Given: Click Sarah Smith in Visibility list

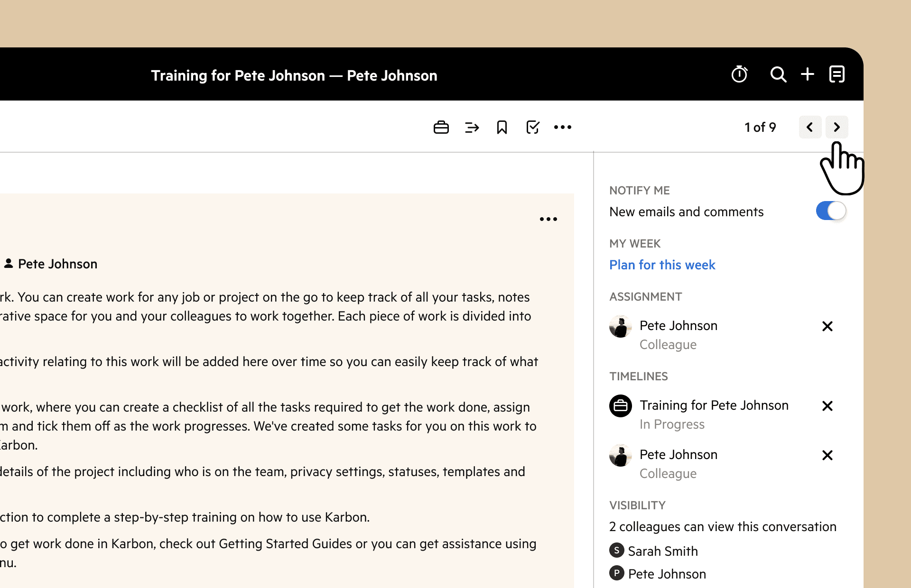Looking at the screenshot, I should 663,551.
